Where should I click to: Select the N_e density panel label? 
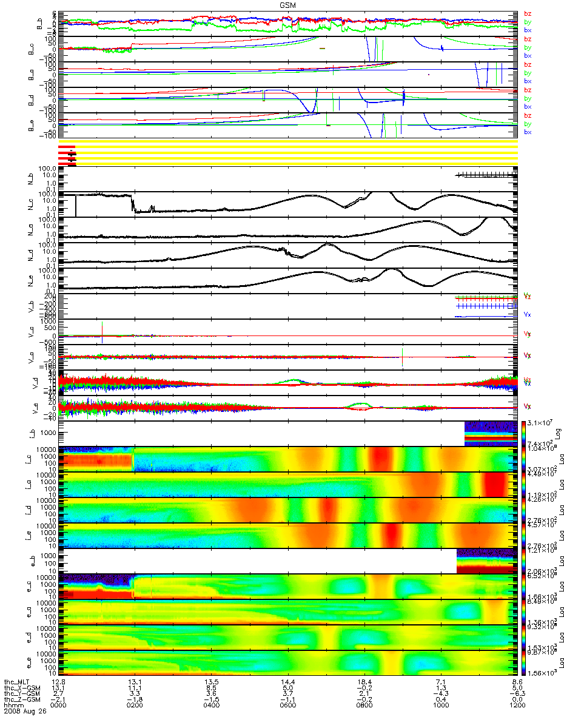(x=30, y=281)
